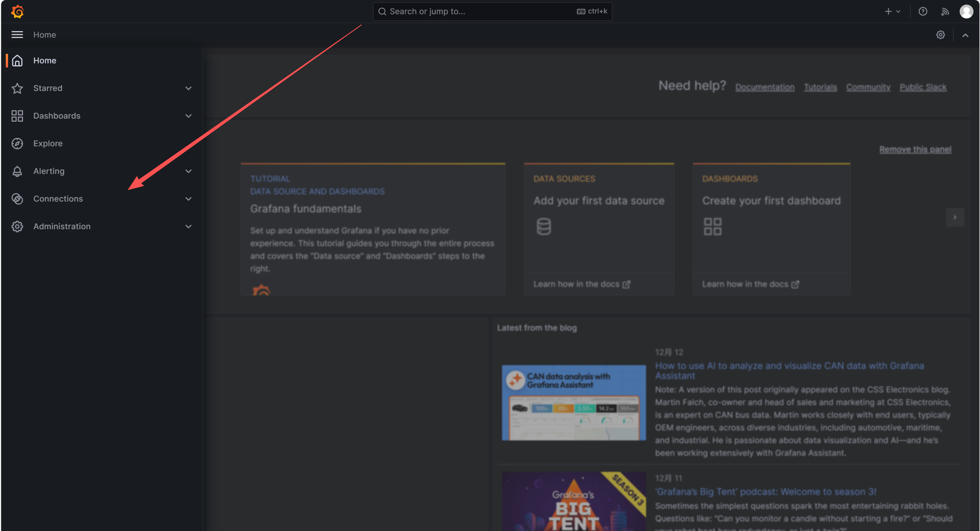Click the user profile avatar

point(966,12)
